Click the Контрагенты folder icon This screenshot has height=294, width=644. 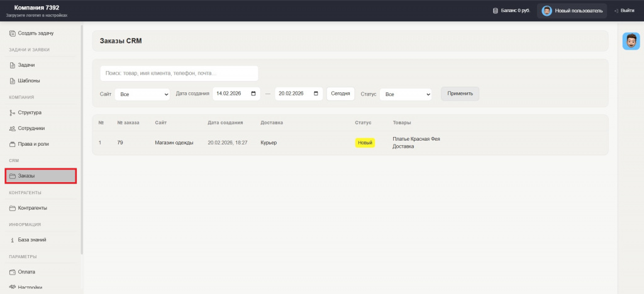(13, 208)
